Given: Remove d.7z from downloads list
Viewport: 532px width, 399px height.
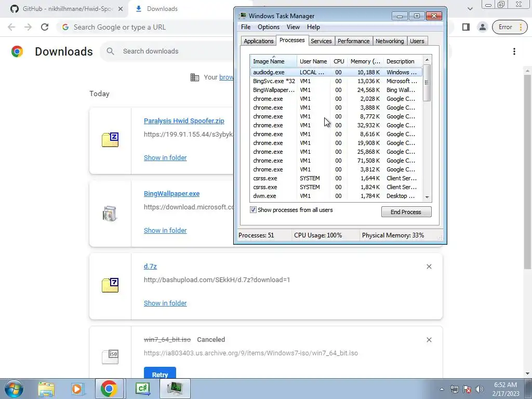Looking at the screenshot, I should click(x=429, y=267).
